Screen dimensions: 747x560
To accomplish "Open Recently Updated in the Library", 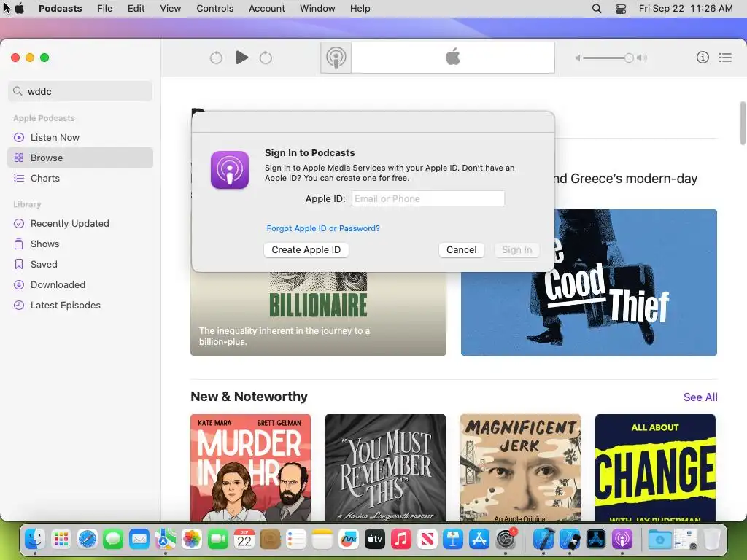I will (80, 223).
